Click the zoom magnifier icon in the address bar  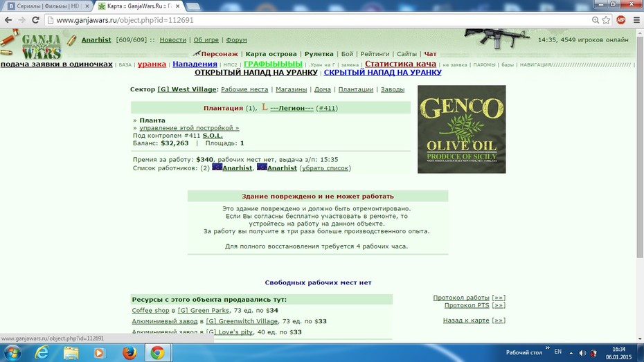[x=595, y=19]
